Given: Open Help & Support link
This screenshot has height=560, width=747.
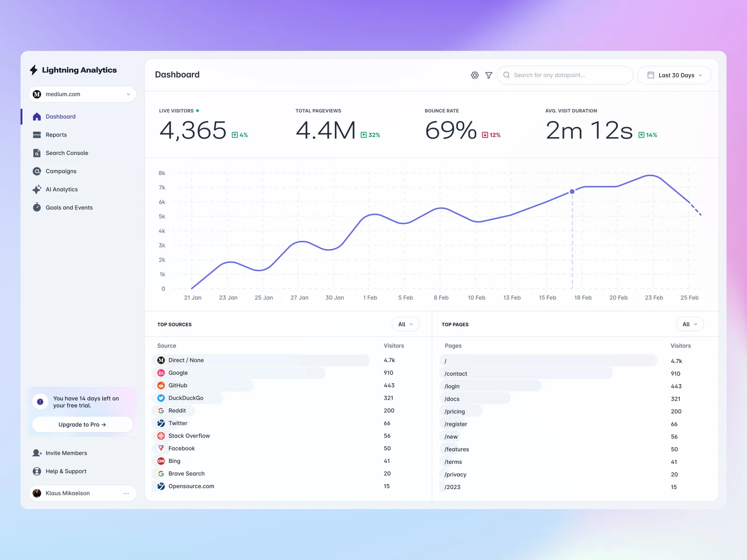Looking at the screenshot, I should (66, 471).
